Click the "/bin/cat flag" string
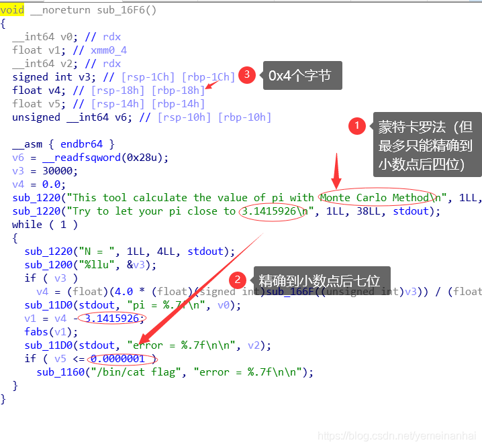Image resolution: width=482 pixels, height=448 pixels. click(136, 372)
